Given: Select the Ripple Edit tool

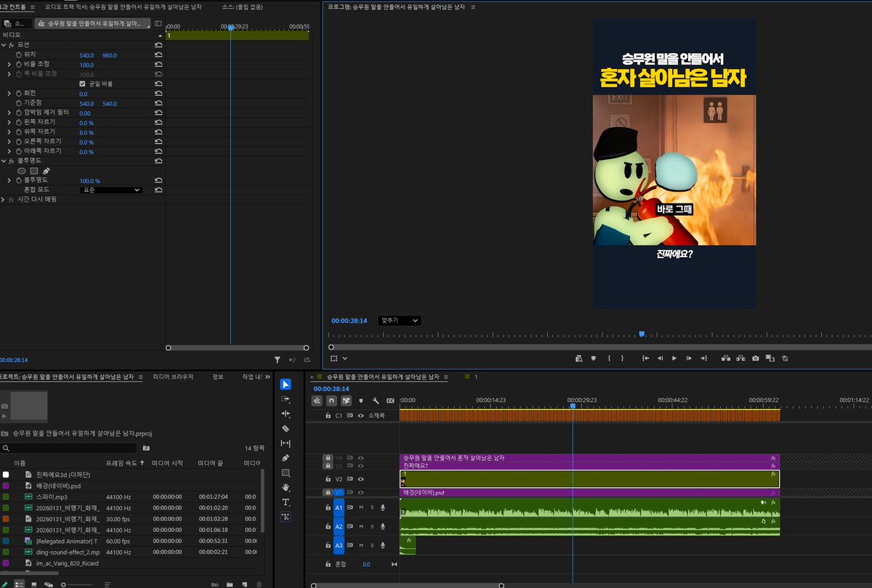Looking at the screenshot, I should tap(286, 414).
